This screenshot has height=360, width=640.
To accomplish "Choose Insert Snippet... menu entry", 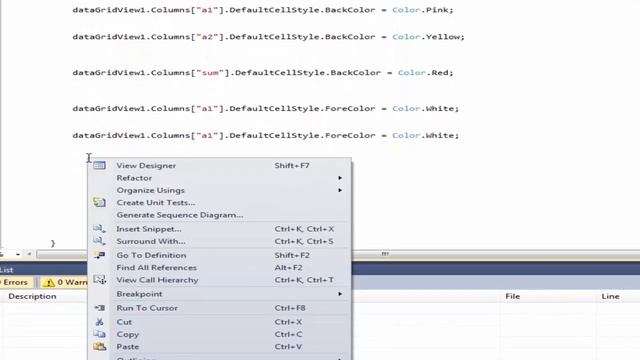I will pyautogui.click(x=219, y=229).
